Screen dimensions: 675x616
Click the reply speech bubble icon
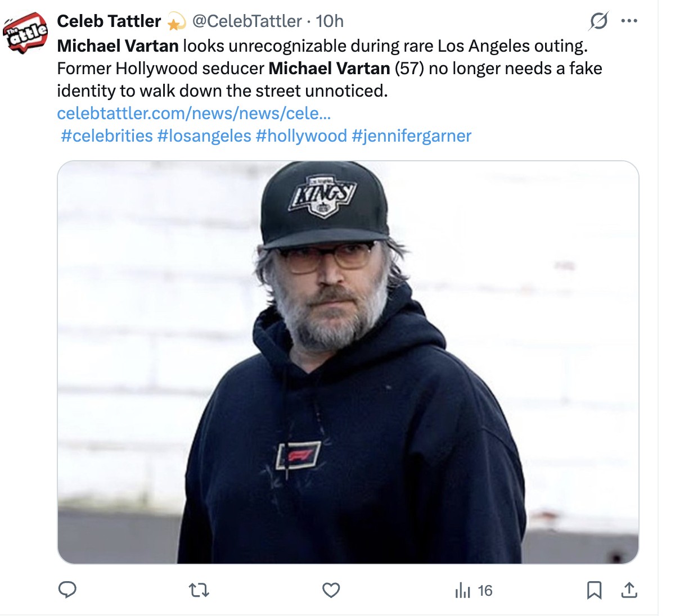(x=67, y=590)
